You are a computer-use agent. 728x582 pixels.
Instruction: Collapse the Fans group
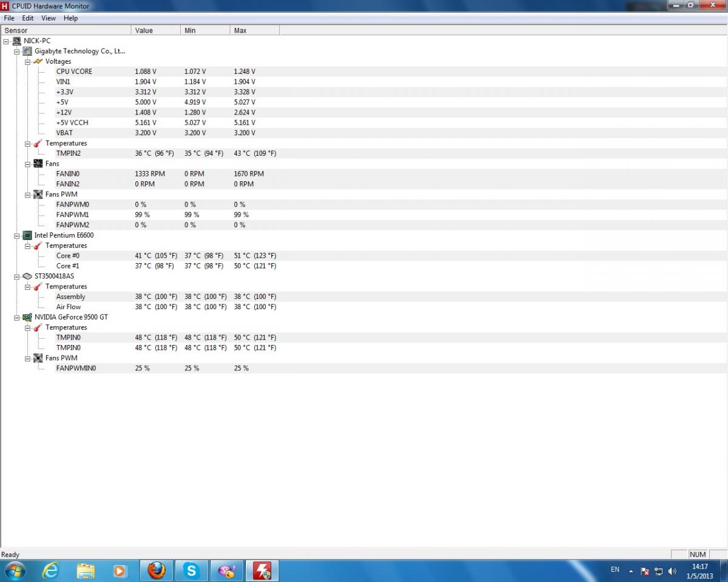click(x=27, y=164)
